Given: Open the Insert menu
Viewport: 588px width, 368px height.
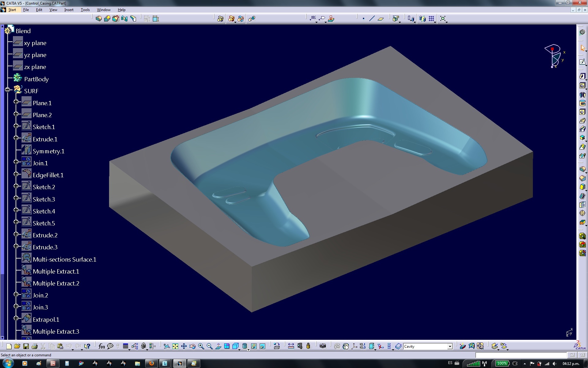Looking at the screenshot, I should (x=69, y=10).
